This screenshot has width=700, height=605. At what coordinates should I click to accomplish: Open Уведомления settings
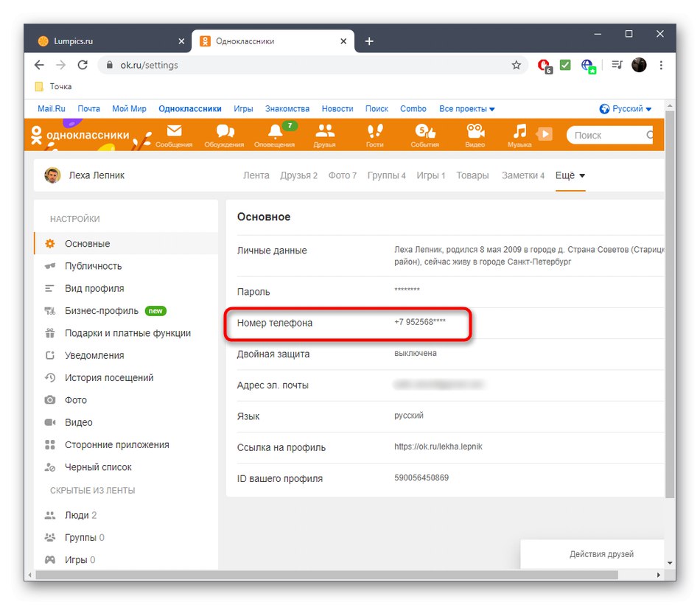coord(126,355)
